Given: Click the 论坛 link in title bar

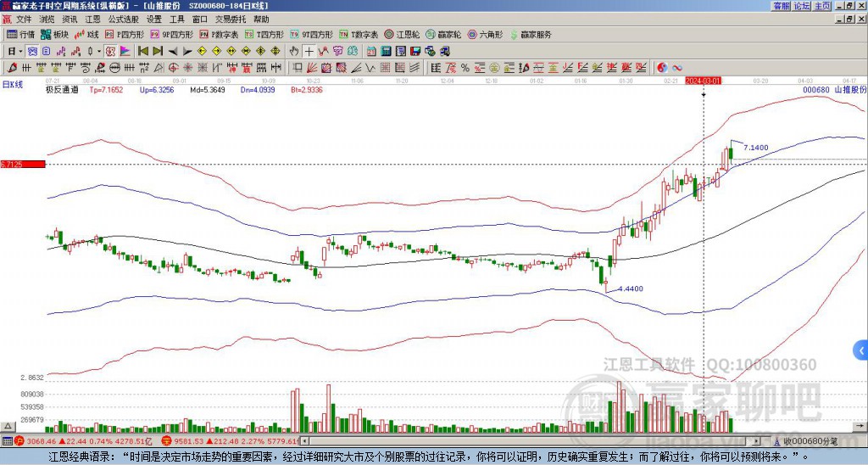Looking at the screenshot, I should tap(802, 6).
